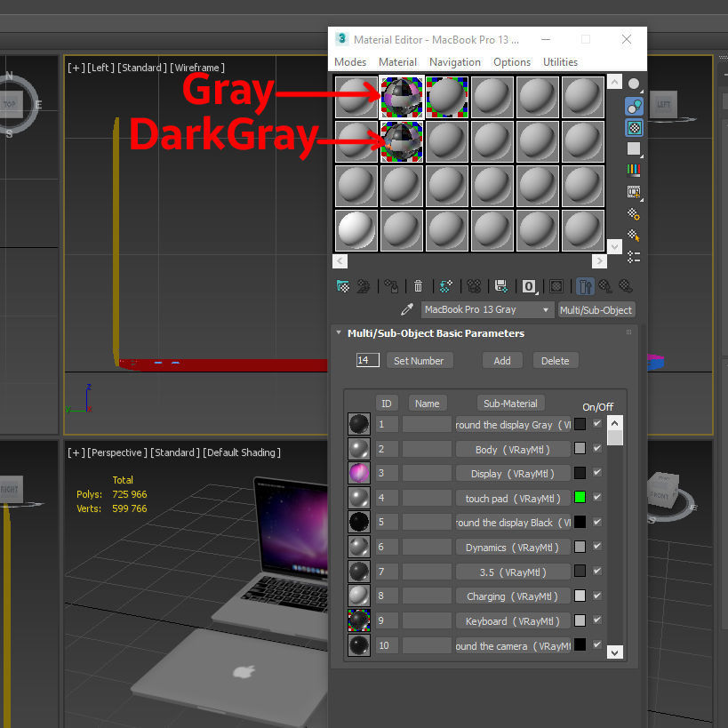This screenshot has width=728, height=728.
Task: Click the Put to Library icon
Action: tap(501, 286)
